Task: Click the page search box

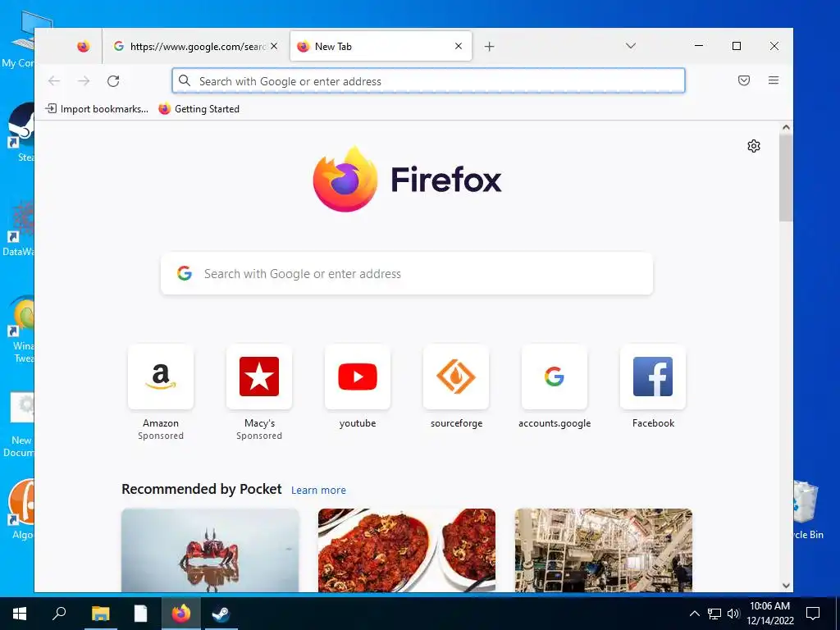Action: pyautogui.click(x=407, y=274)
